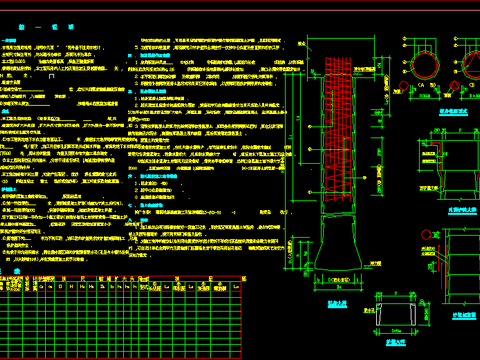Click the empty first row of the green table grid
The width and height of the screenshot is (480, 360).
(x=120, y=295)
